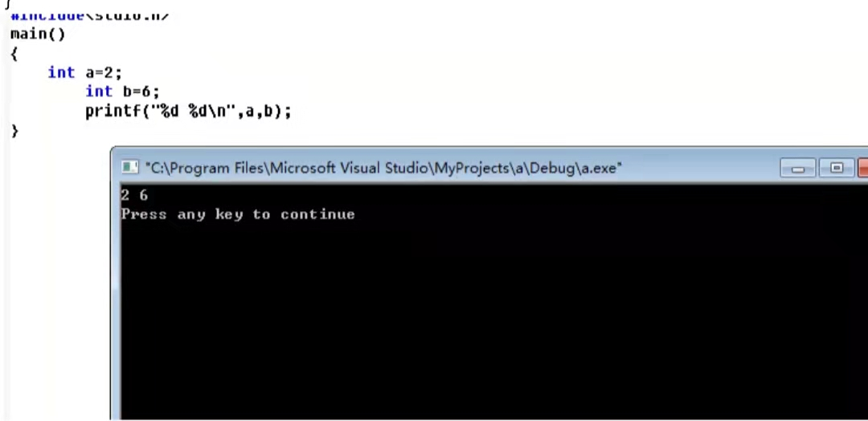Screen dimensions: 868x421
Task: Click the closing curly brace of main
Action: click(14, 131)
